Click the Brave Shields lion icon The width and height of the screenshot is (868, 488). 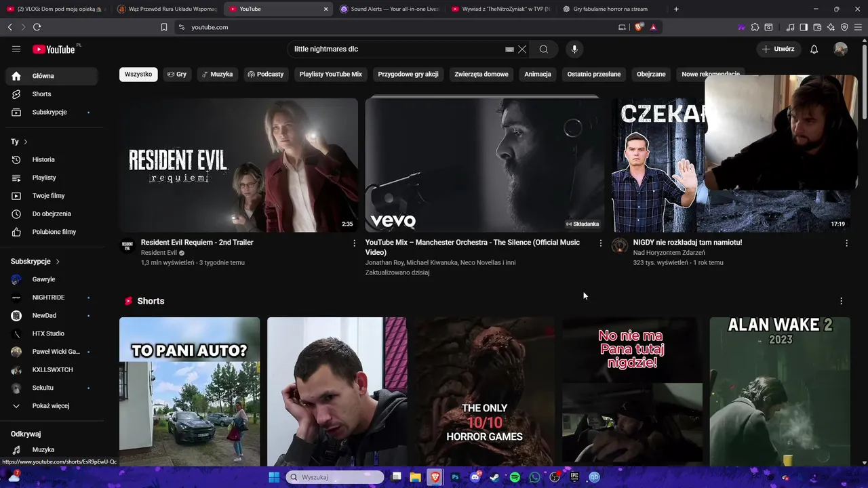pyautogui.click(x=638, y=27)
